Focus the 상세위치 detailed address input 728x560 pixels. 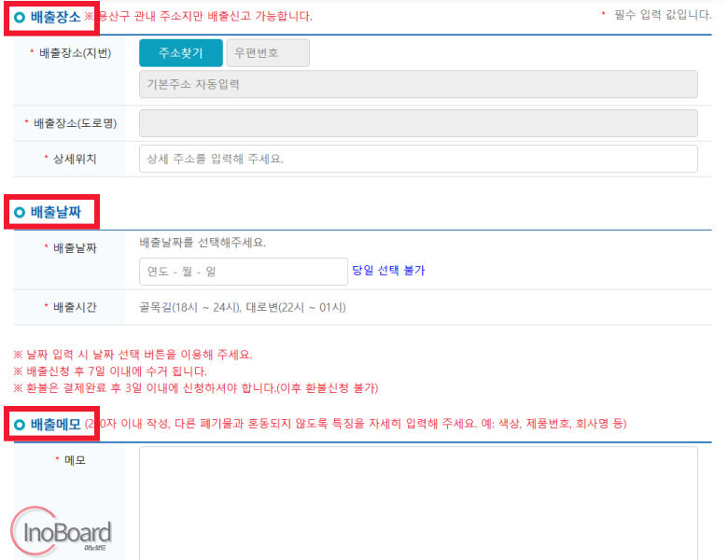coord(418,159)
